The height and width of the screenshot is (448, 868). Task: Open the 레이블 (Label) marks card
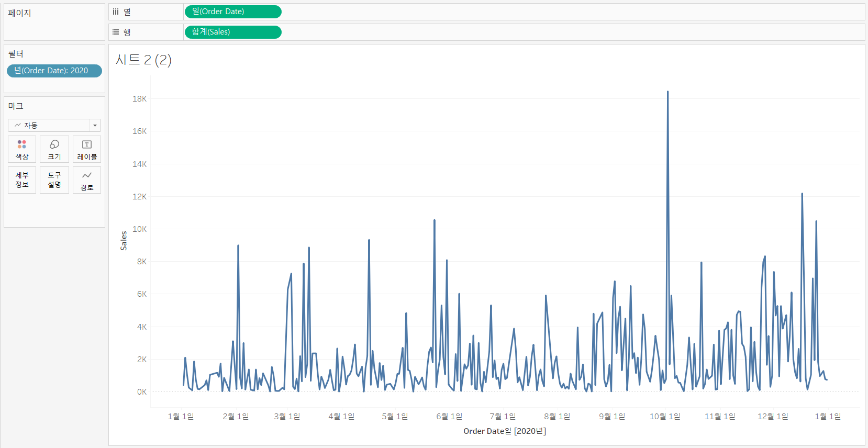(87, 149)
